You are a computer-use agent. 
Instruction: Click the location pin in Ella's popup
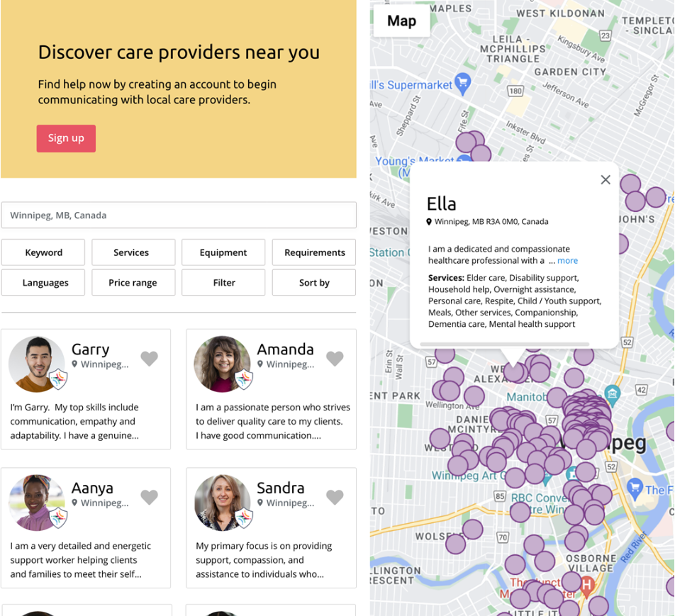click(429, 222)
